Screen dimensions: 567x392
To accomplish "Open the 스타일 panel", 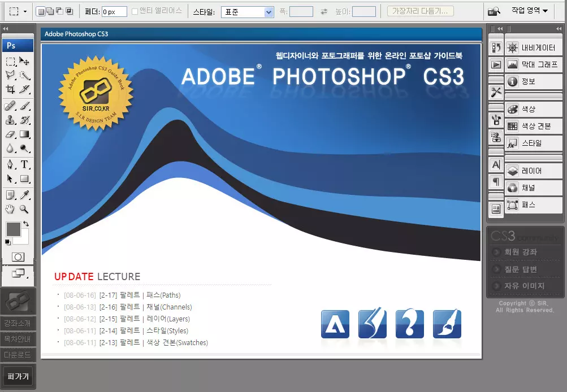I will click(534, 143).
